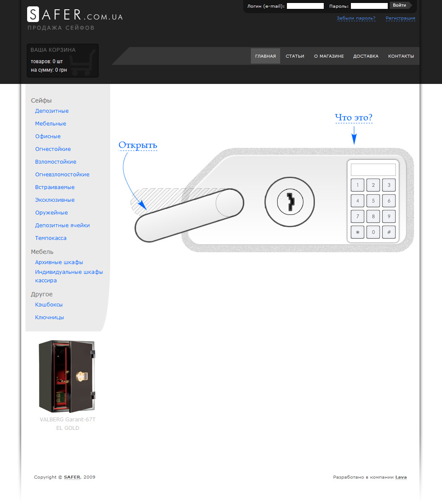Click the VALBERG Garant-67T safe image

[x=67, y=376]
